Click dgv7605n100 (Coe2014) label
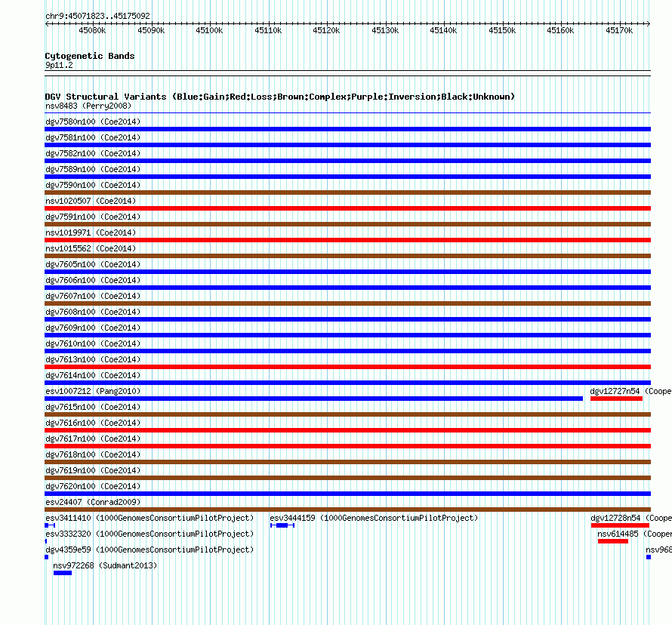 (x=93, y=264)
